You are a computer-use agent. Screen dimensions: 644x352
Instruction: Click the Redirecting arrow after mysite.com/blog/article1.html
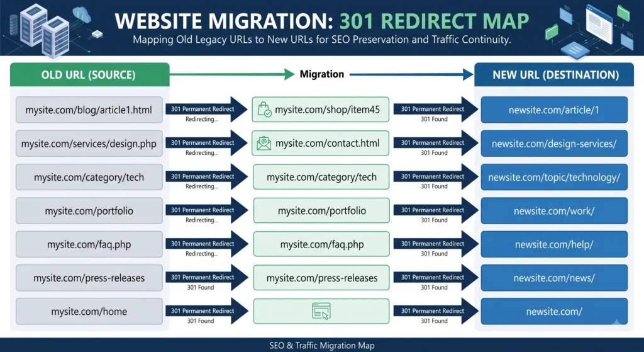pos(206,110)
